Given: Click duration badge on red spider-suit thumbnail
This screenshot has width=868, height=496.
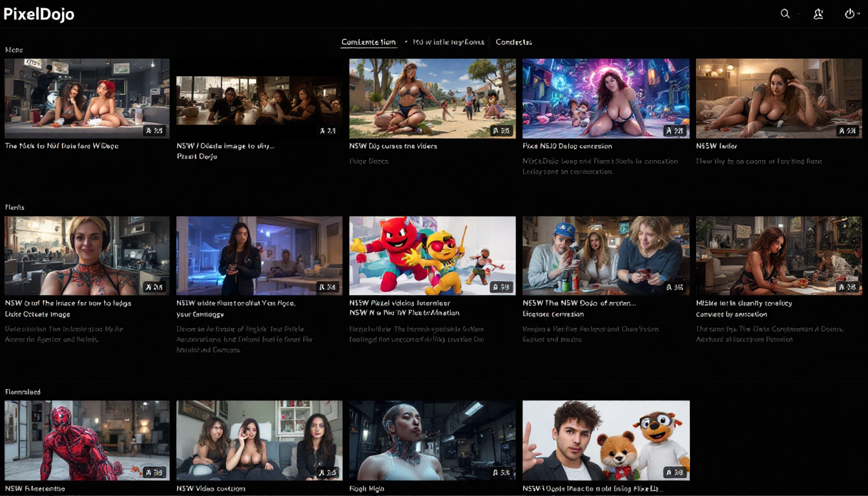Looking at the screenshot, I should click(154, 472).
